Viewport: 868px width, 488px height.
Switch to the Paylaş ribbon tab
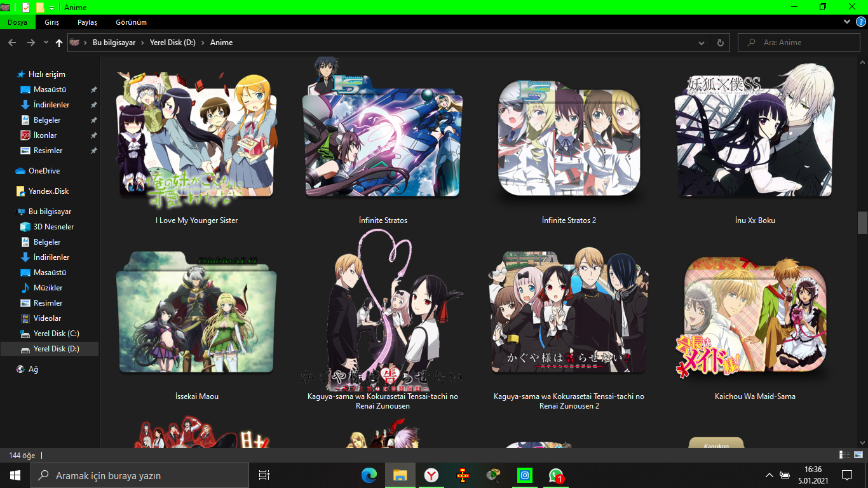87,22
